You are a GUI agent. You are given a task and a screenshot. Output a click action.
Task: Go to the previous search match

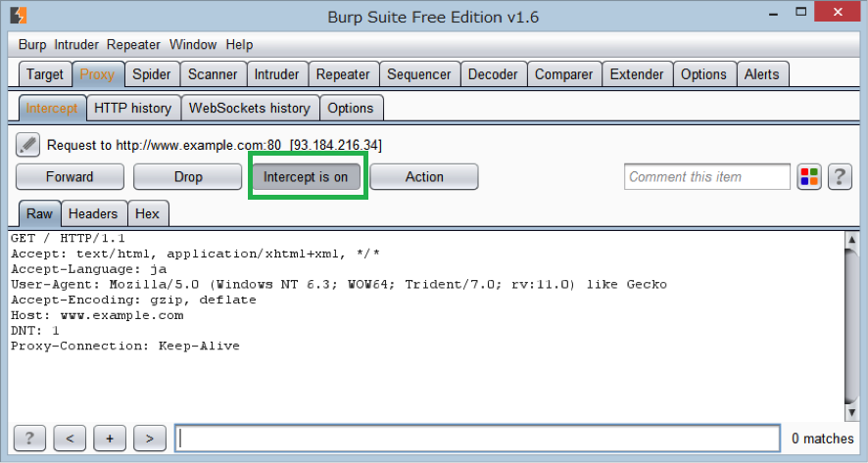click(x=70, y=439)
